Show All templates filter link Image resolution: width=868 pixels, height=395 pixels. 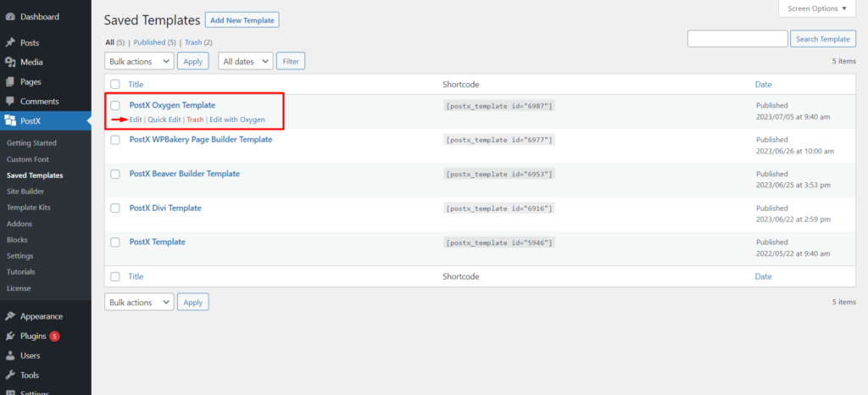[x=109, y=42]
